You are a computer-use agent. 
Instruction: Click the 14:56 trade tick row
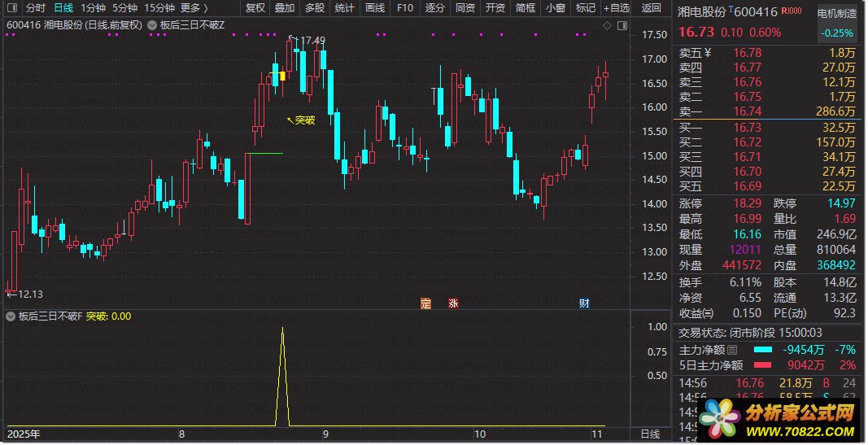(x=767, y=383)
